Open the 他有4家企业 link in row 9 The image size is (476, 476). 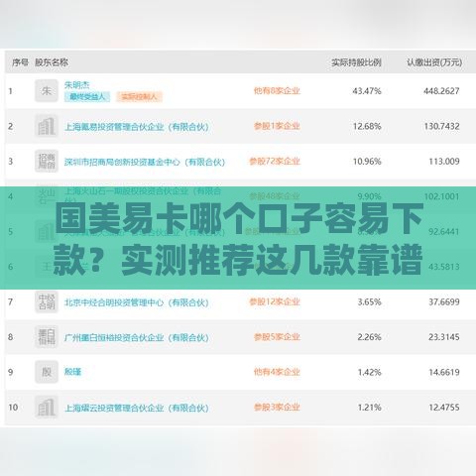click(x=277, y=372)
